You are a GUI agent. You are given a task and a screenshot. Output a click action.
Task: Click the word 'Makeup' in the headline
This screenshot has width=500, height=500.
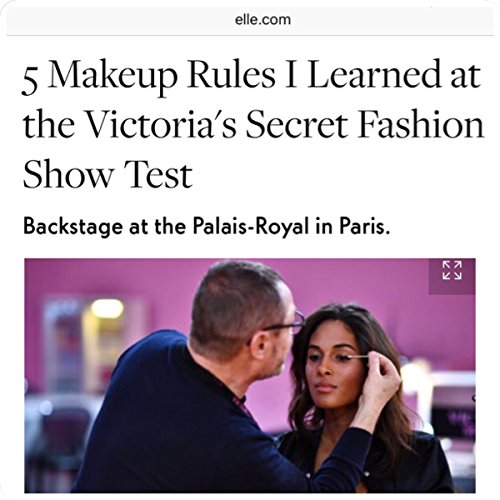(x=113, y=78)
